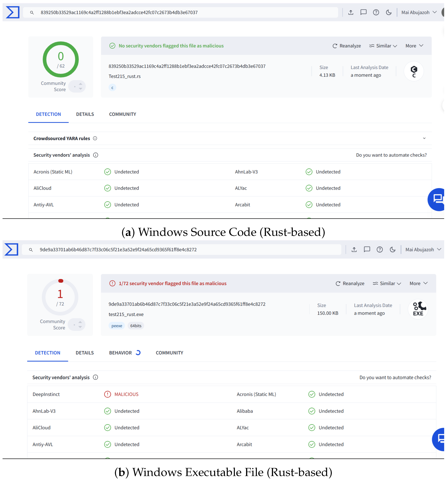Image resolution: width=448 pixels, height=481 pixels.
Task: Open Similar dropdown for Test215_rust.rs file
Action: click(383, 46)
